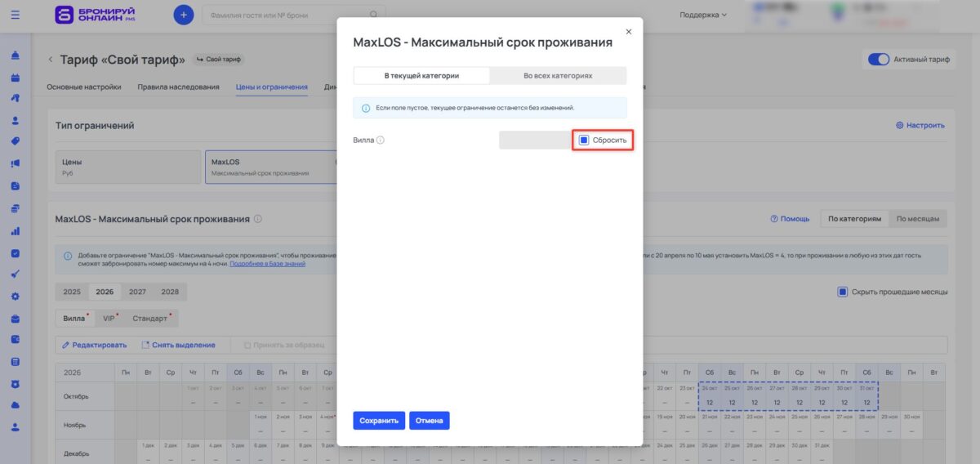Click the info icon beside the MaxLOS heading
The width and height of the screenshot is (980, 464).
(x=258, y=219)
